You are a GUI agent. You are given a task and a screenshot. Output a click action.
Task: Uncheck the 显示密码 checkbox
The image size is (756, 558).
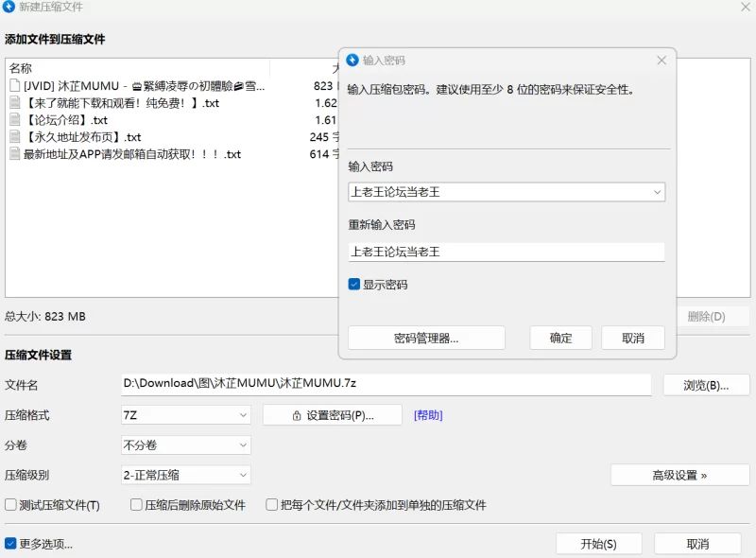[x=354, y=284]
